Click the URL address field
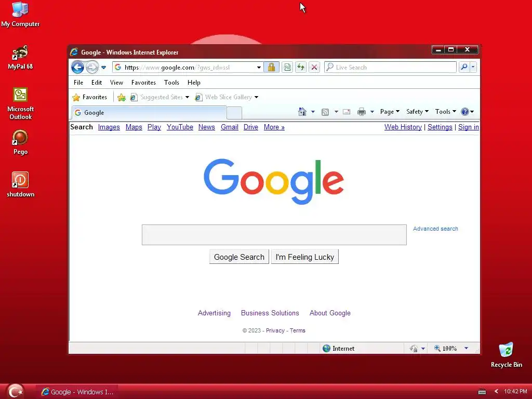This screenshot has width=532, height=399. click(188, 67)
